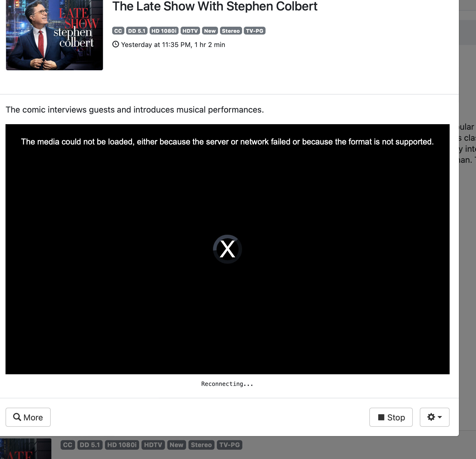Click the New badge under the show title
This screenshot has height=459, width=476.
click(210, 31)
